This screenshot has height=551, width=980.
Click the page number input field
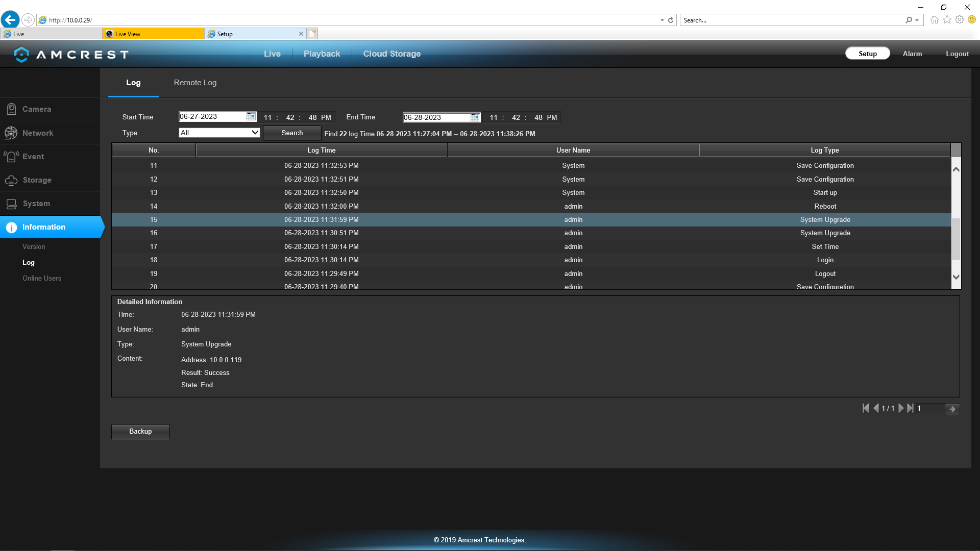pos(929,409)
